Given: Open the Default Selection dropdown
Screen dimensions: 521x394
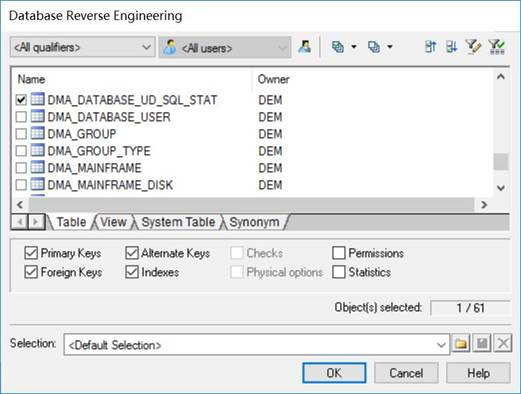Looking at the screenshot, I should point(256,345).
